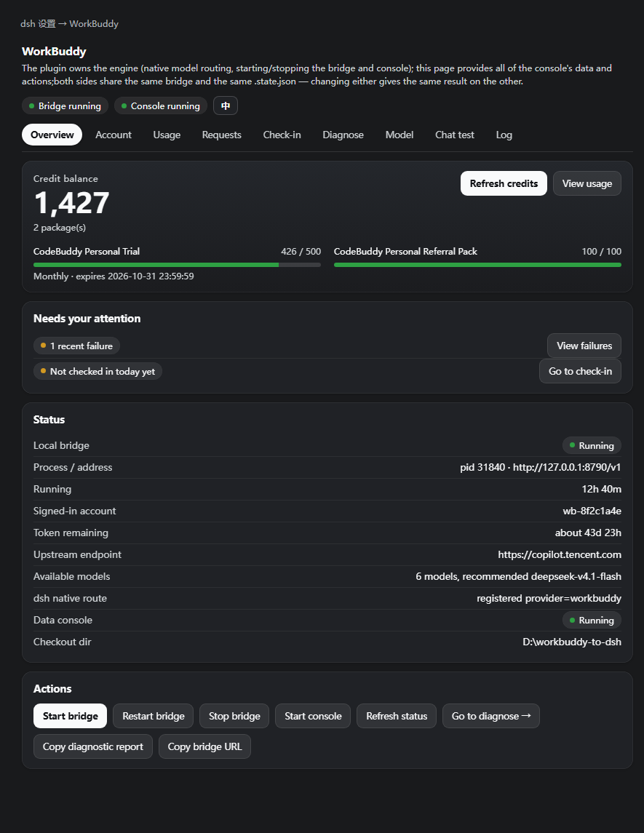Click the upstream endpoint 'https://copilot.tencent.com'

(560, 554)
